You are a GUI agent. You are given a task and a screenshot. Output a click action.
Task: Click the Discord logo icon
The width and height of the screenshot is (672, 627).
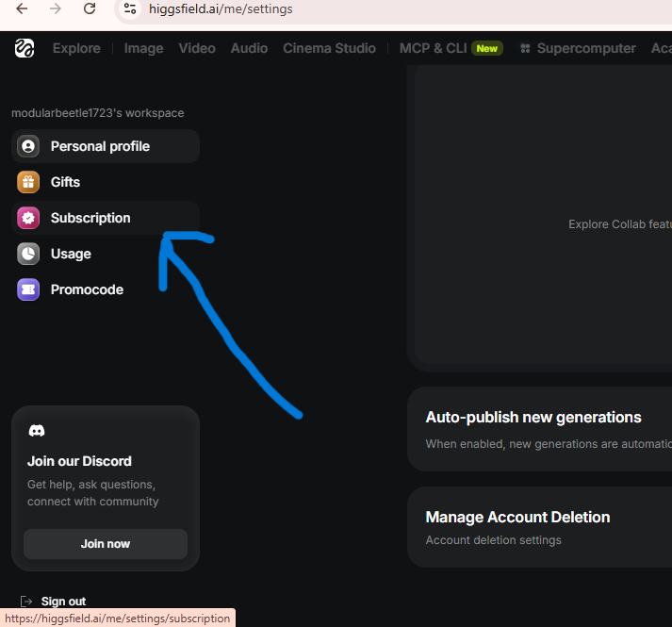click(37, 431)
